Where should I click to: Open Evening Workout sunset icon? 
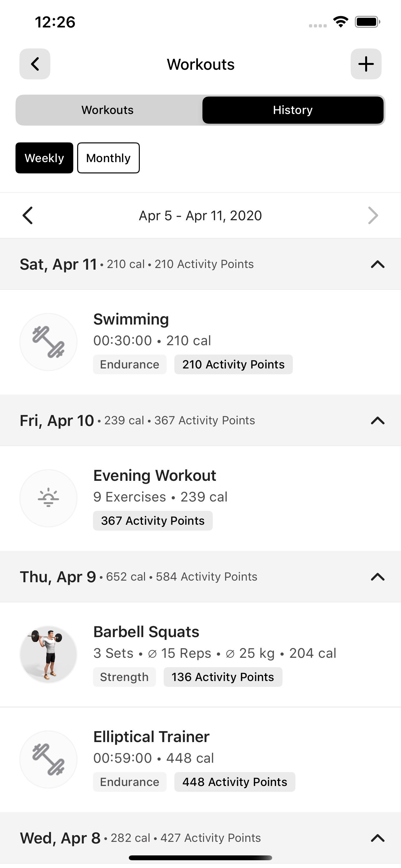pyautogui.click(x=48, y=498)
